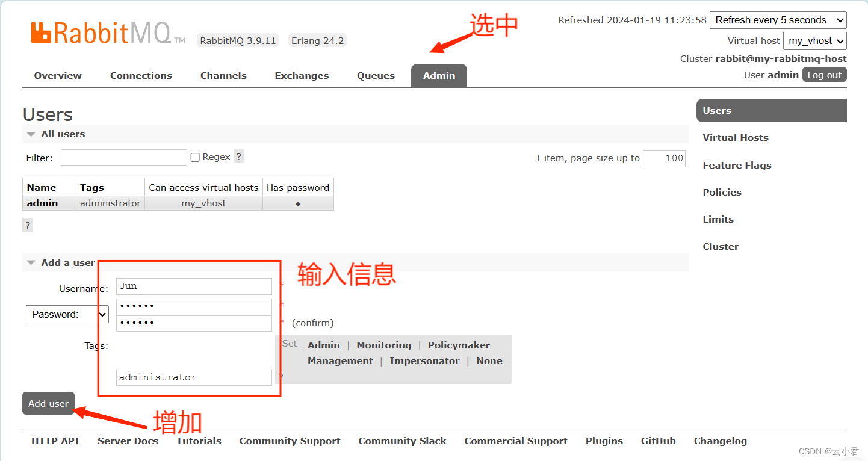Open the Regex filter help question mark
868x461 pixels.
click(239, 156)
